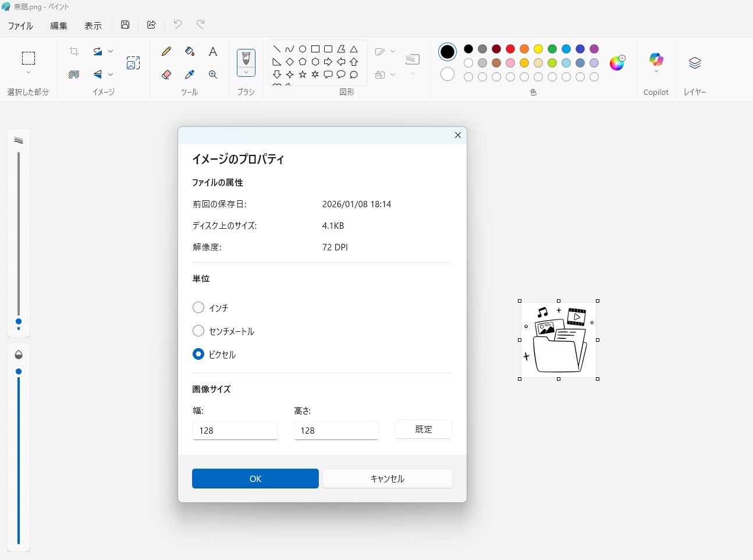
Task: Click the Save icon in title bar
Action: (125, 24)
